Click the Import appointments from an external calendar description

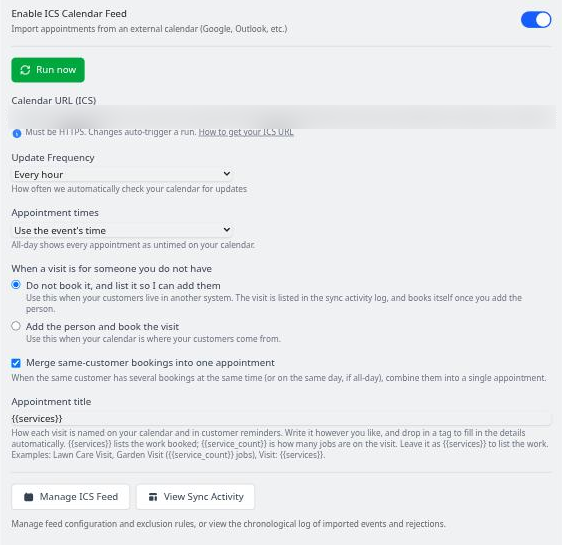coord(149,29)
